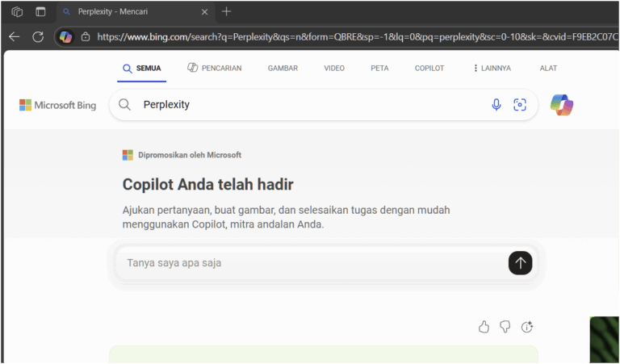This screenshot has height=364, width=620.
Task: Switch to the Perplexity - Mencari tab
Action: click(135, 12)
